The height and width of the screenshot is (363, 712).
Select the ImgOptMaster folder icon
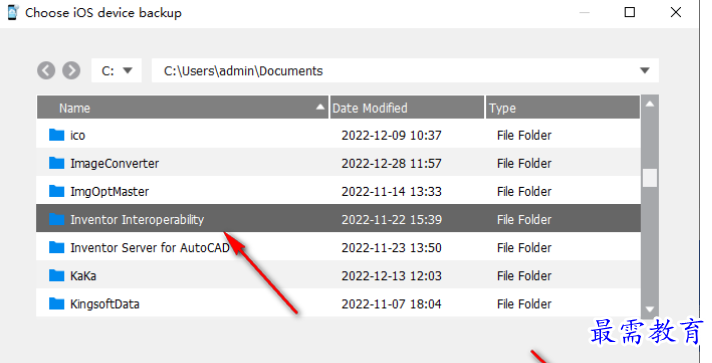56,191
